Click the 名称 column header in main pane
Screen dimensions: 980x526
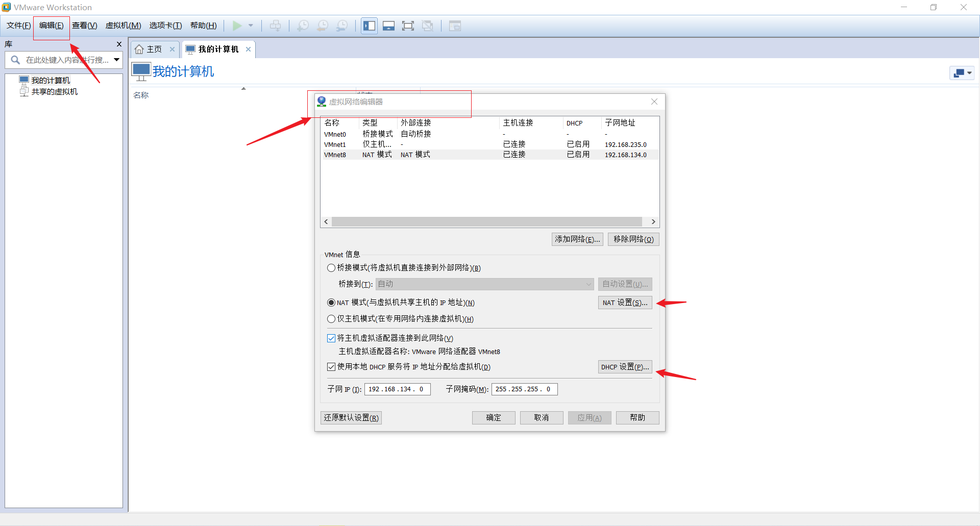[x=141, y=95]
